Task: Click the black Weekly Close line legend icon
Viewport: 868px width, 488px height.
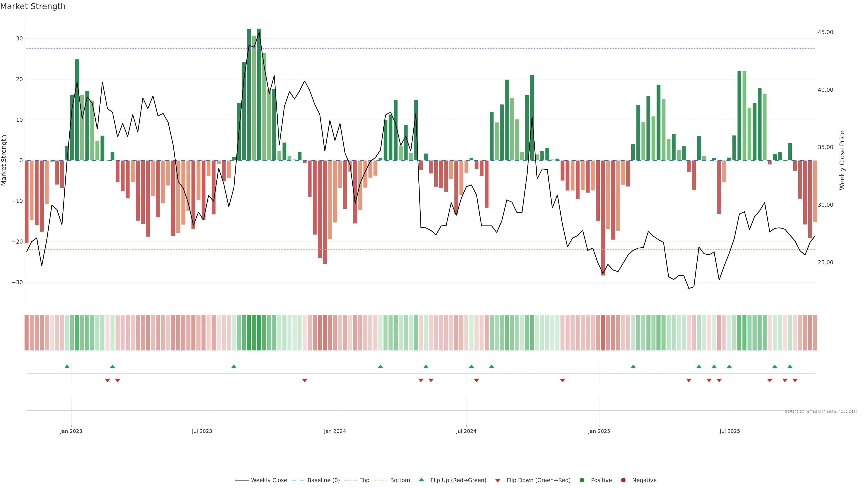Action: pos(242,480)
